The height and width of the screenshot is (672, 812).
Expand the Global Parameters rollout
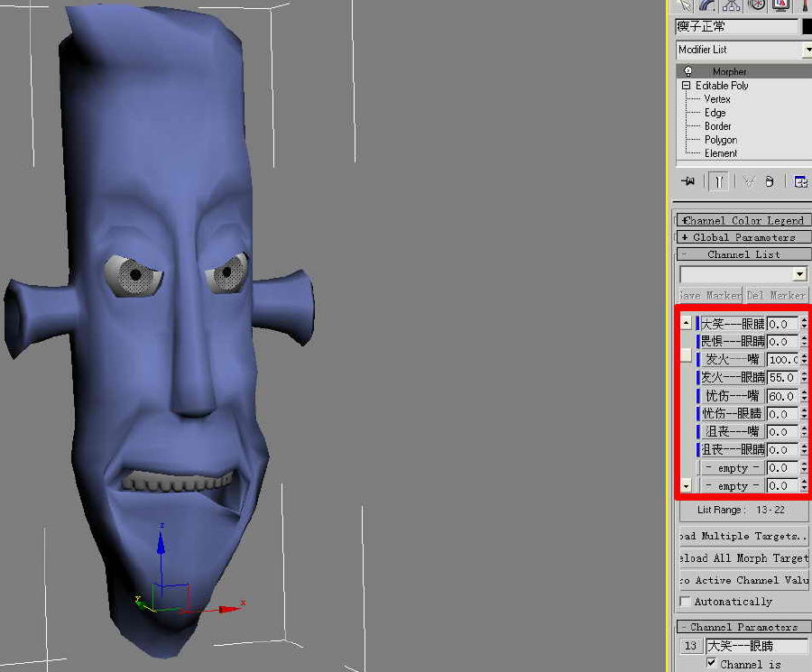(743, 237)
